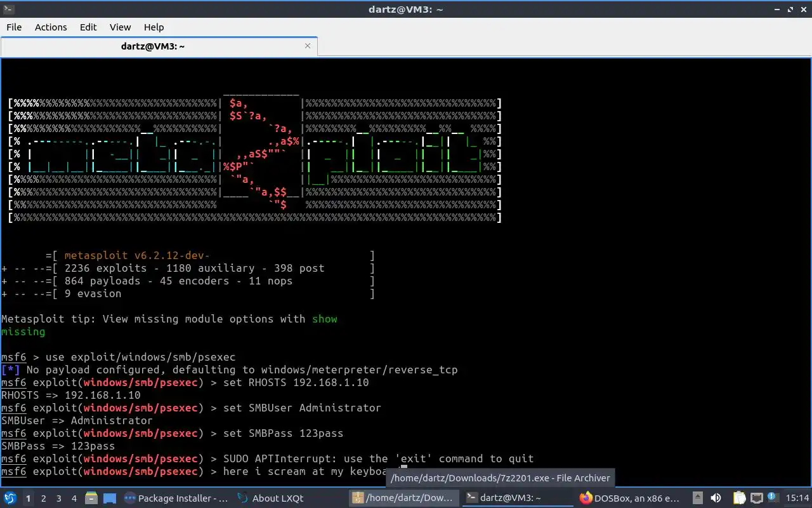Click the 'SMBPass => 123pass' output line
The width and height of the screenshot is (812, 508).
[x=58, y=446]
